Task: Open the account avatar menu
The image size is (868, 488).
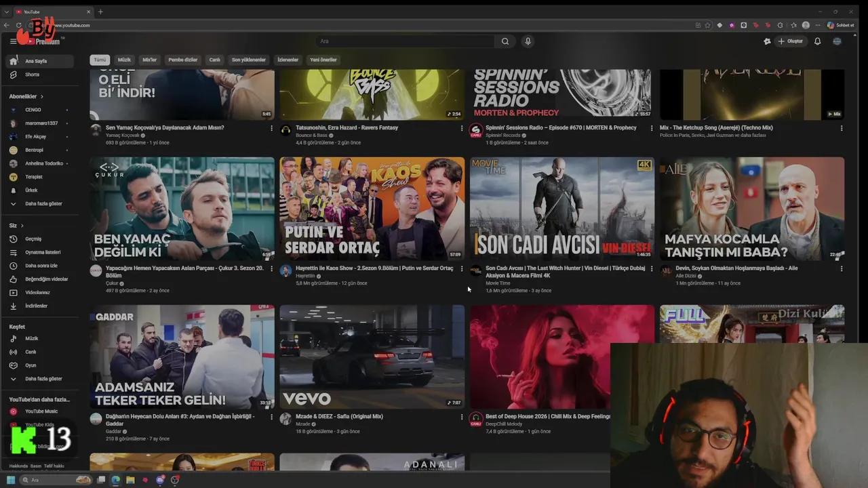Action: point(837,41)
